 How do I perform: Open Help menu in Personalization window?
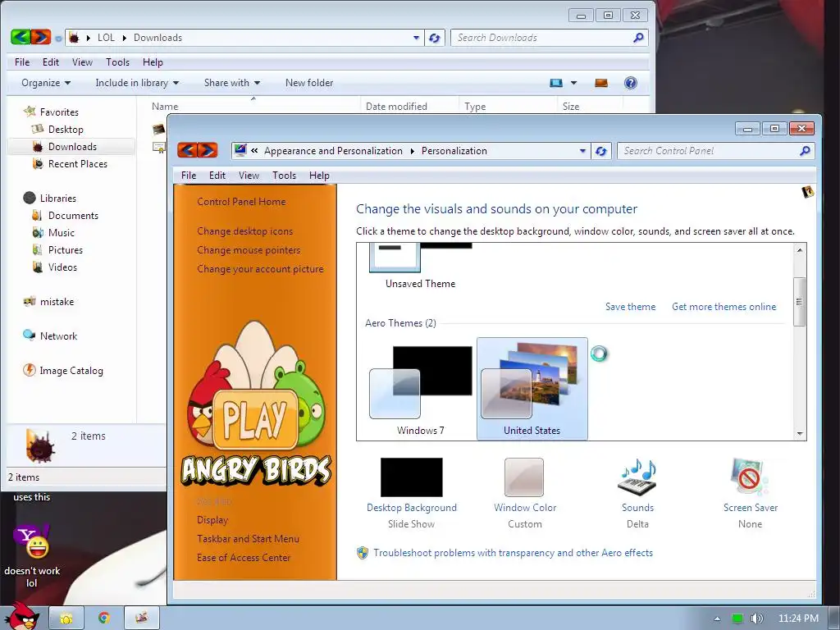[x=319, y=176]
